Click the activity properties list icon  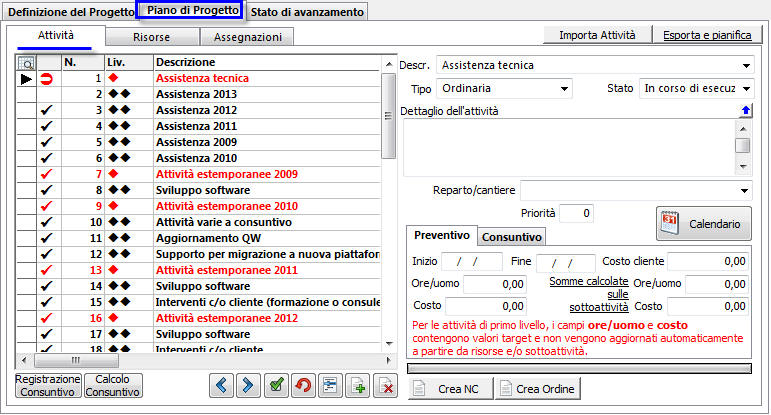coord(330,387)
